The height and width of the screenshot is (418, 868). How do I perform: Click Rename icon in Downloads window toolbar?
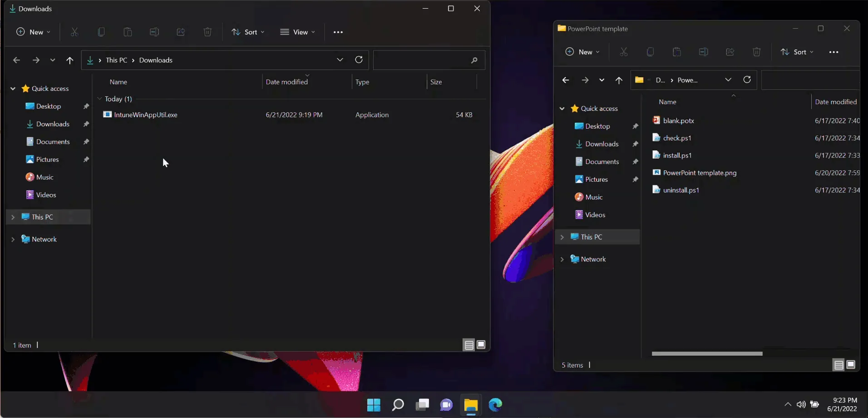154,32
